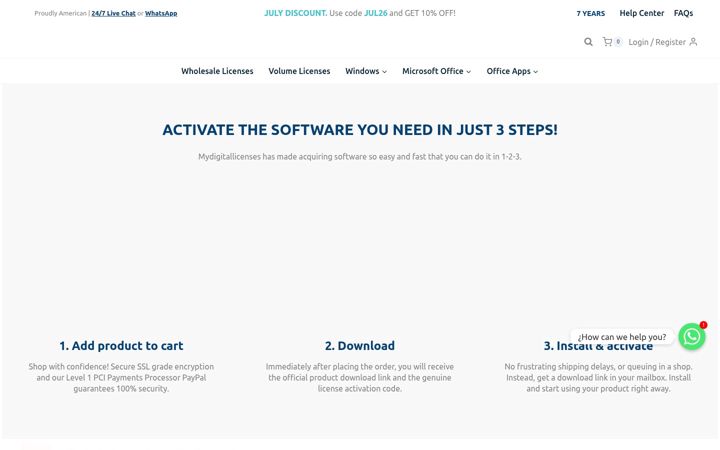Click the 'Proudly American' text

coord(61,13)
